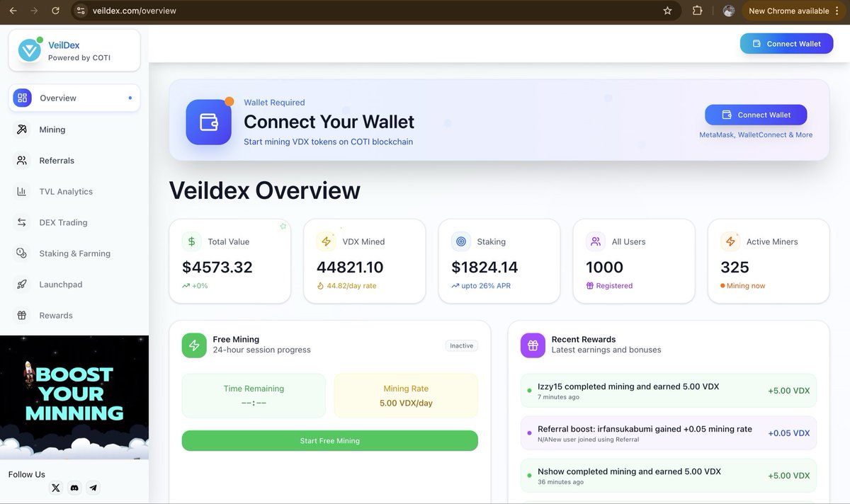Screen dimensions: 850x504
Task: Click the TVL Analytics bar chart icon
Action: [x=22, y=191]
